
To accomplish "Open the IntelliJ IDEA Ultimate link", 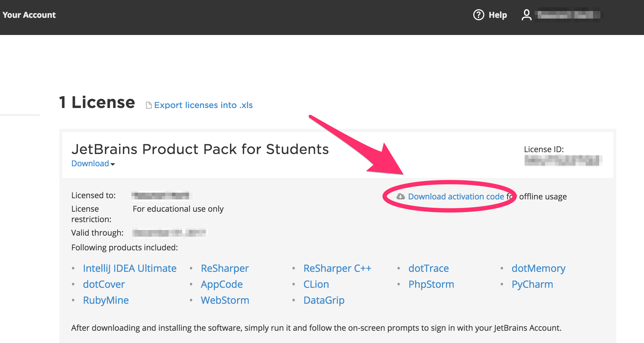I will (x=130, y=268).
